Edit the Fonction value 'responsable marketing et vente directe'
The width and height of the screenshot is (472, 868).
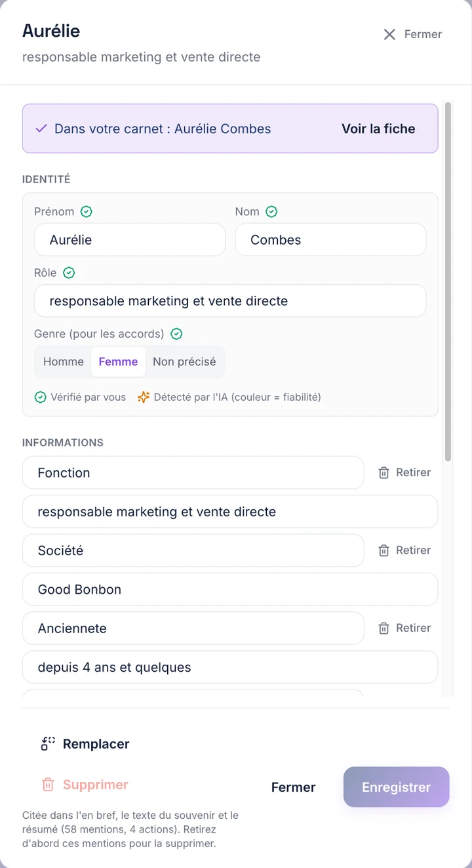(230, 512)
